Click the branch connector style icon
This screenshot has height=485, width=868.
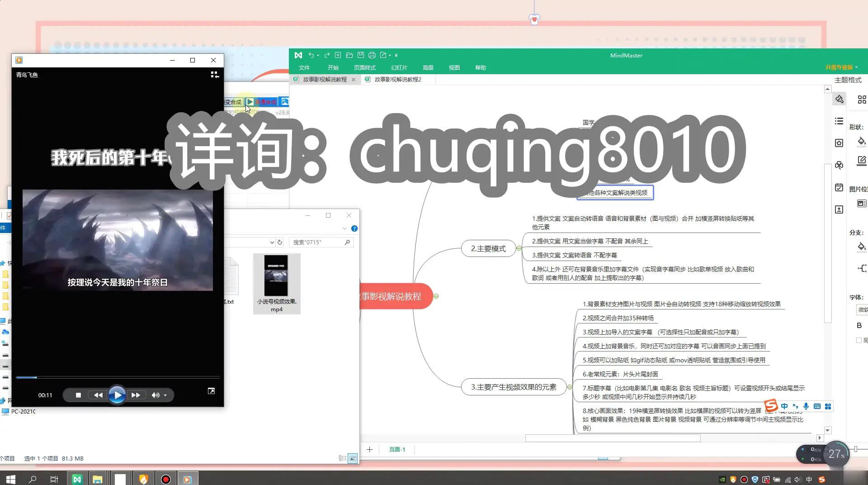pos(862,268)
